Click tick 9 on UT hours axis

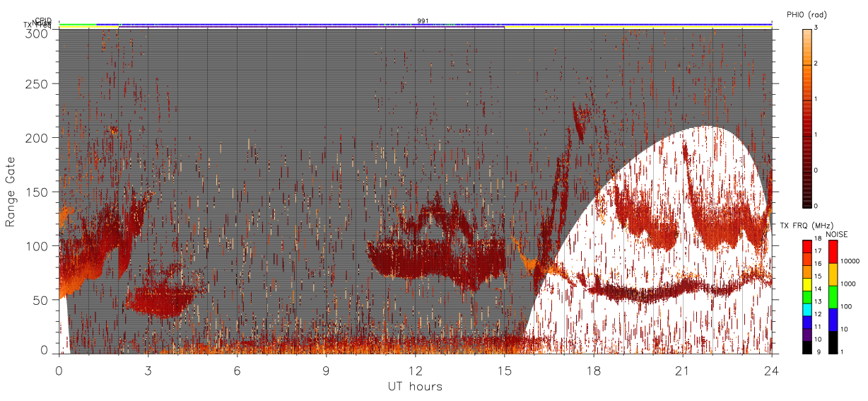point(327,369)
